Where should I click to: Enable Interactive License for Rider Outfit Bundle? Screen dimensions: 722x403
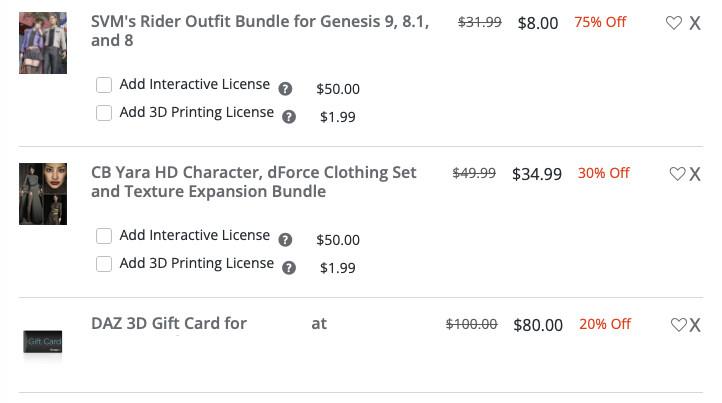[104, 85]
